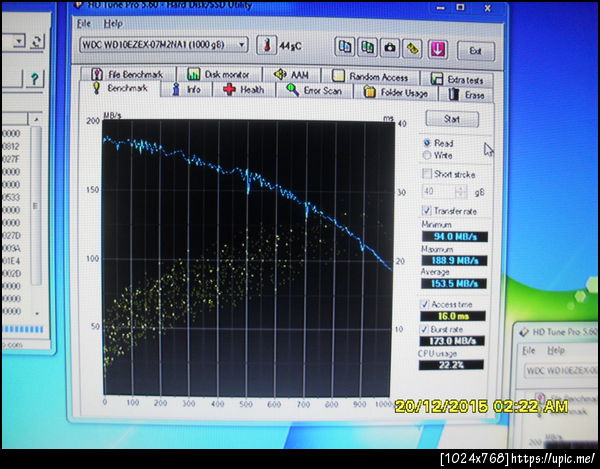The width and height of the screenshot is (600, 469).
Task: Click the 0812 row in left window
Action: 11,146
